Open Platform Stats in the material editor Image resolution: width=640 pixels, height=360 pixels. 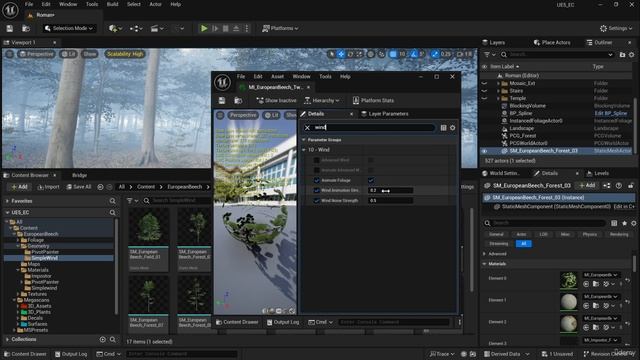click(373, 100)
